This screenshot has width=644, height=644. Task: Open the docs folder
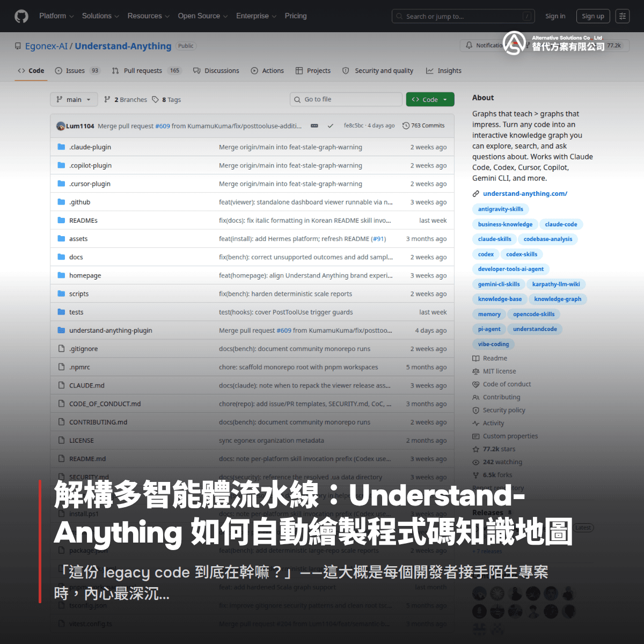76,257
